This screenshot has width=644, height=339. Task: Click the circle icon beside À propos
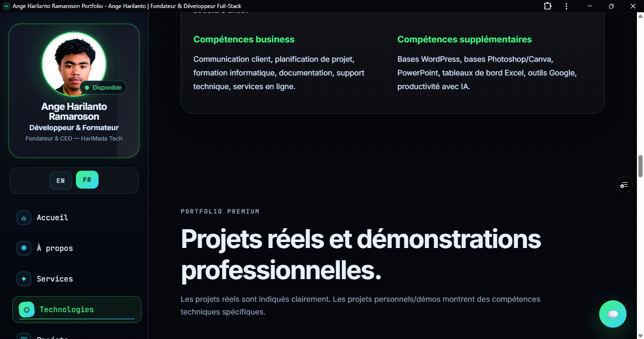point(24,248)
